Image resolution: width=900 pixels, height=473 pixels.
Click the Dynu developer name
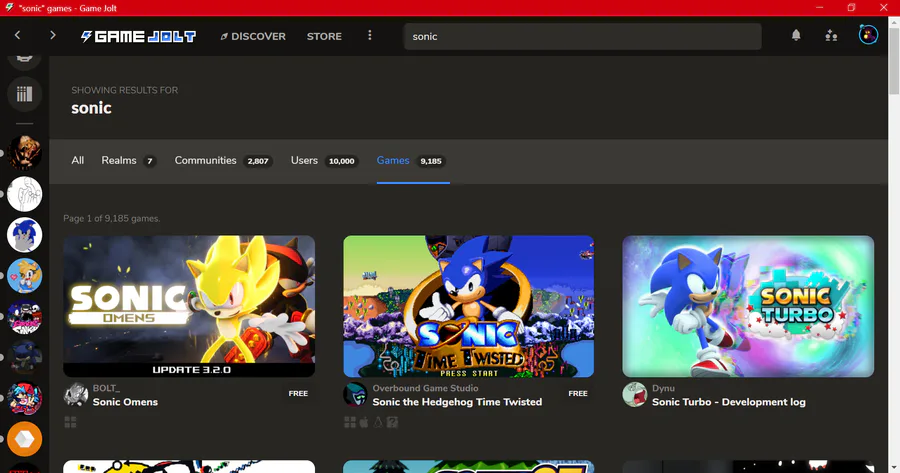663,388
